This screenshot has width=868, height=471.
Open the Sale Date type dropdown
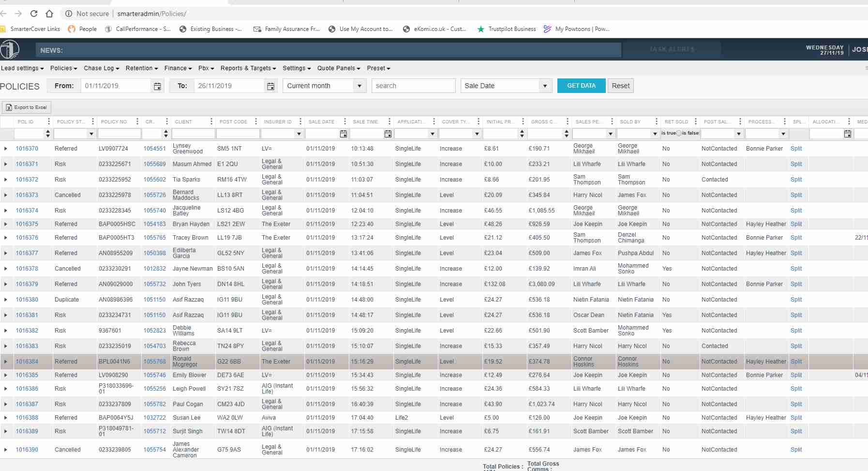(x=545, y=86)
